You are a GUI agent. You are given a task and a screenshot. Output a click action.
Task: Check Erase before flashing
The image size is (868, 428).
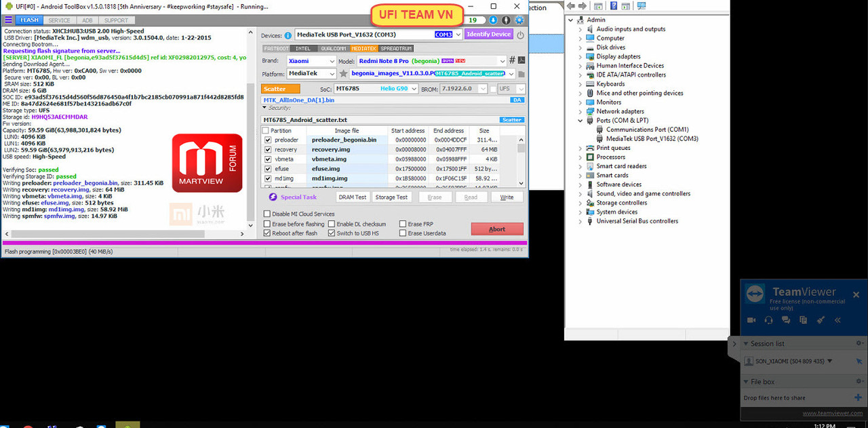pos(267,224)
